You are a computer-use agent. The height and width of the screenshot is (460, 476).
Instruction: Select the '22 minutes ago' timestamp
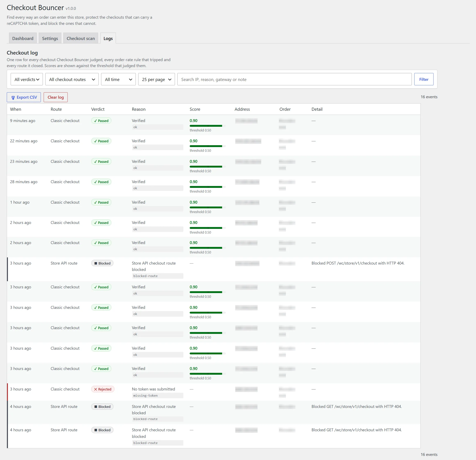point(24,141)
